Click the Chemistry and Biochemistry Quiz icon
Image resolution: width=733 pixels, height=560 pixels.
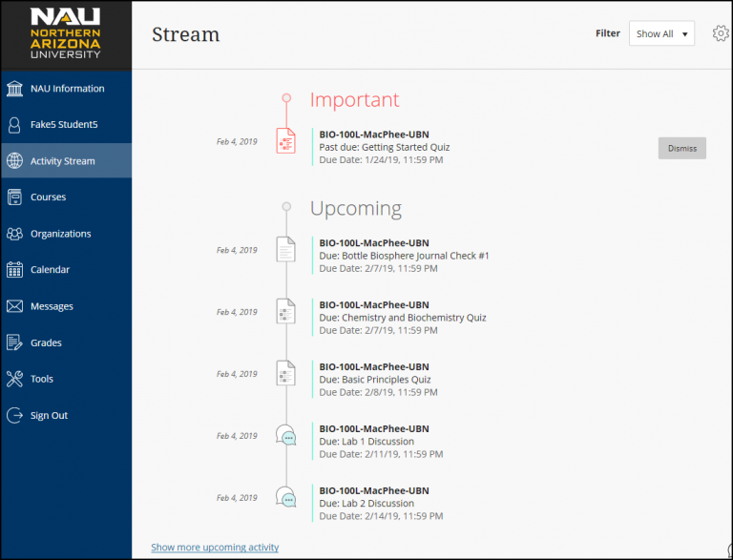click(285, 311)
